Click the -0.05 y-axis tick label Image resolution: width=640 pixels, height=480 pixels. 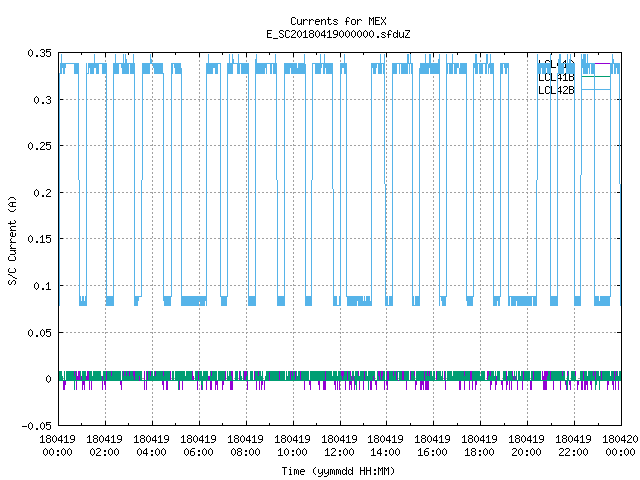(x=37, y=426)
